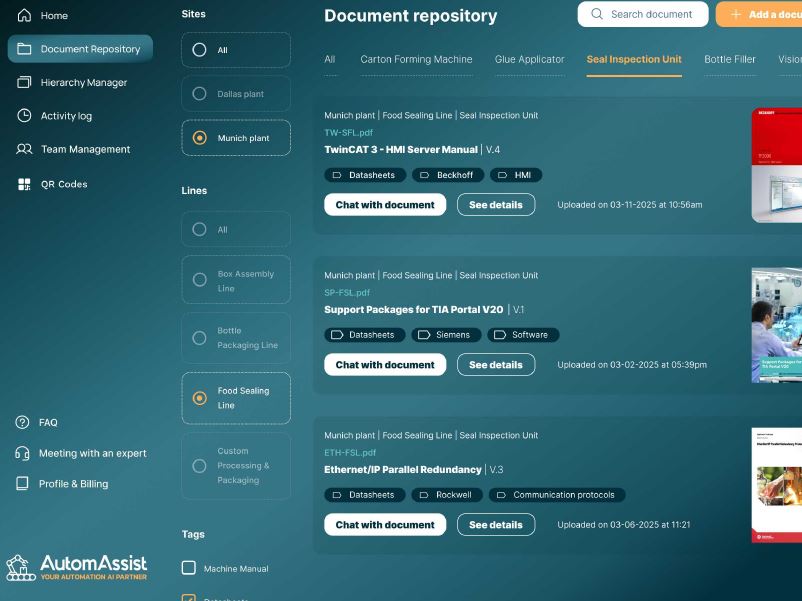Screen dimensions: 802x601
Task: Check the Machine Manual tag checkbox
Action: coord(189,568)
